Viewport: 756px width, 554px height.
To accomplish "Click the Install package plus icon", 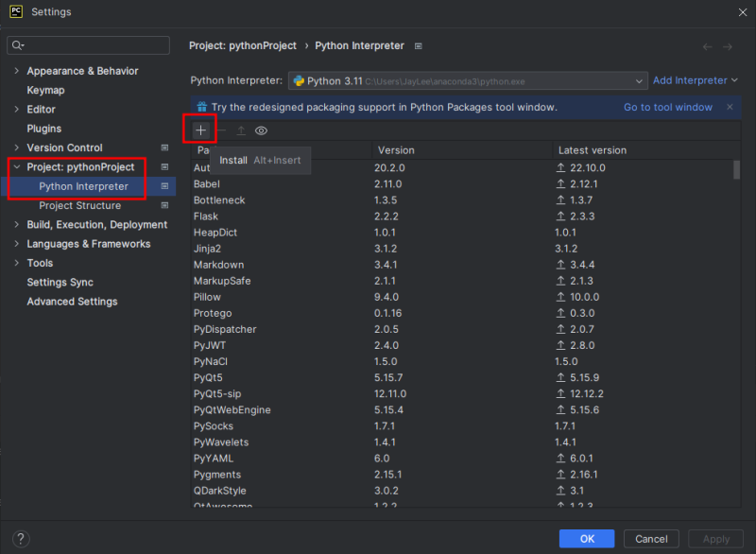I will point(199,130).
